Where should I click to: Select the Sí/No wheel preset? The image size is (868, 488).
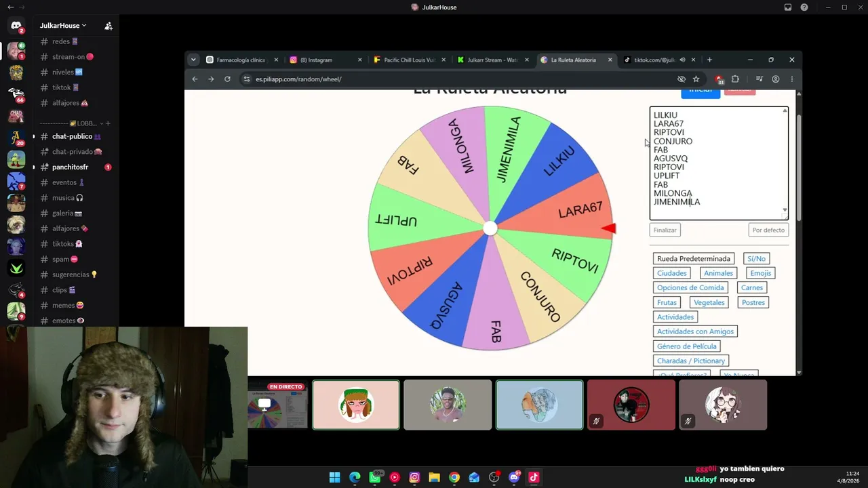click(756, 258)
